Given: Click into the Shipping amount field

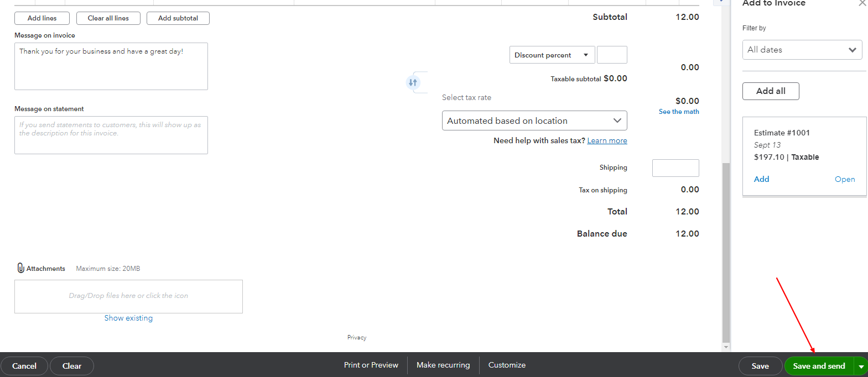Looking at the screenshot, I should pos(675,168).
